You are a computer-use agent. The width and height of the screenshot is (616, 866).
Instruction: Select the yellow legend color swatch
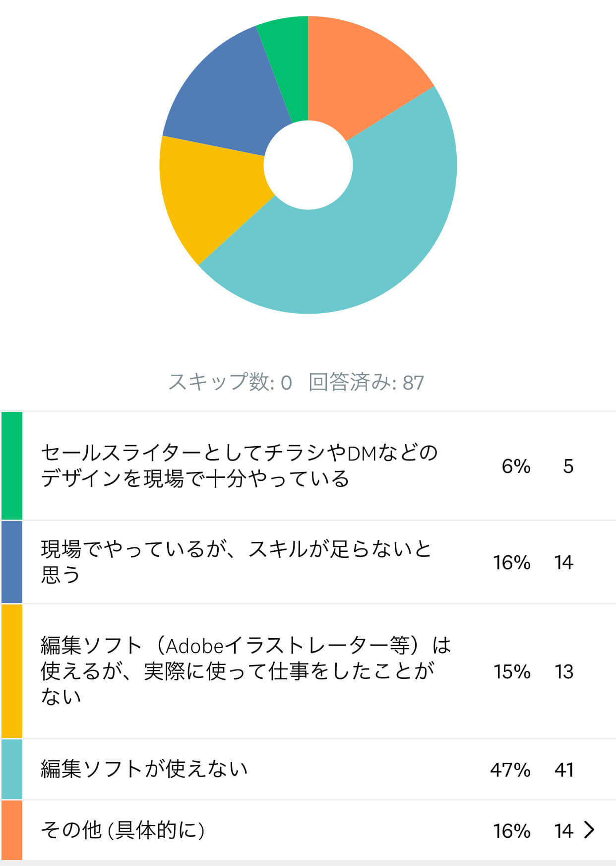[12, 671]
